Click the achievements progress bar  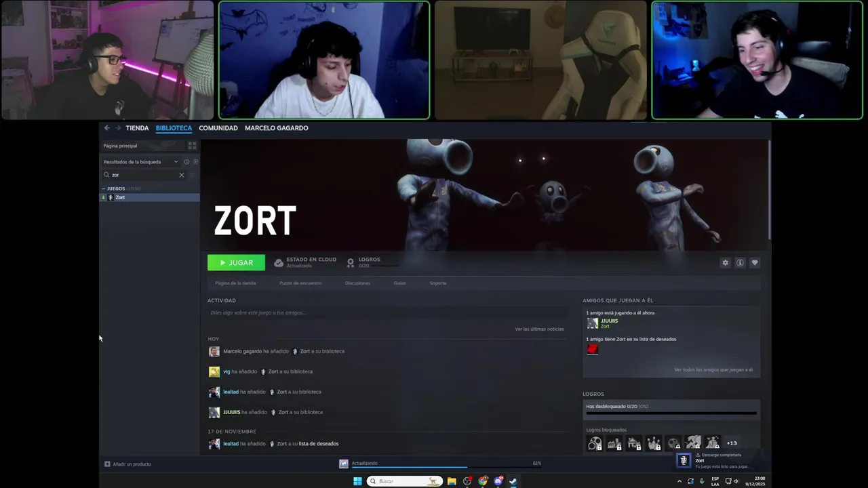671,413
